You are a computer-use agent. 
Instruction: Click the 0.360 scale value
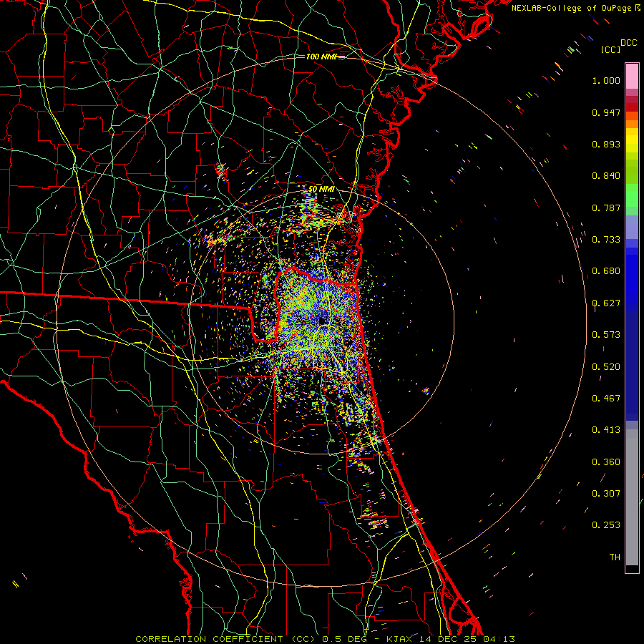pos(606,462)
